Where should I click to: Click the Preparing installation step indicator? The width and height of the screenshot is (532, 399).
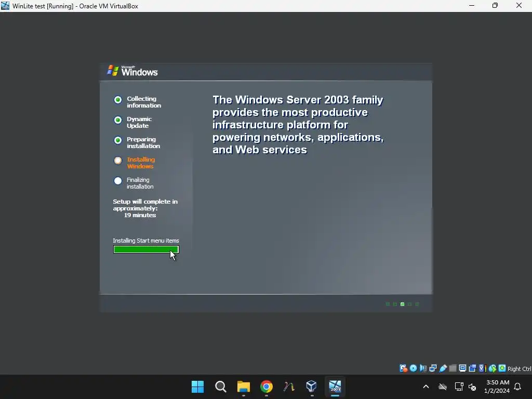tap(118, 140)
